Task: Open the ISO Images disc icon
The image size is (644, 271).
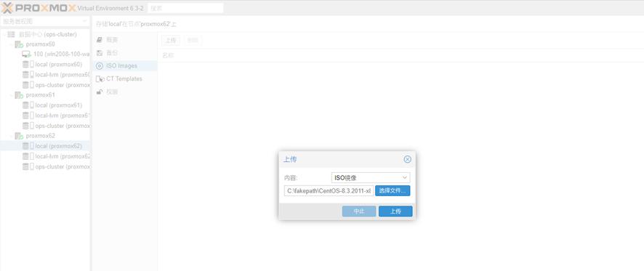Action: (100, 65)
